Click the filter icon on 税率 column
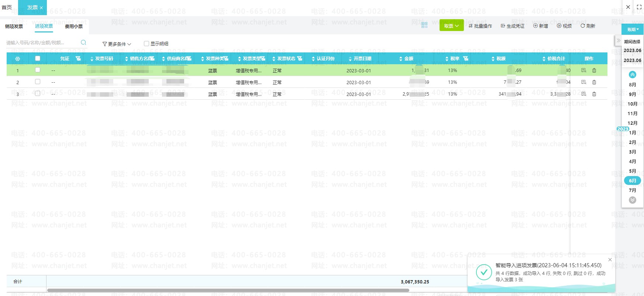Viewport: 644px width, 296px height. pyautogui.click(x=465, y=58)
